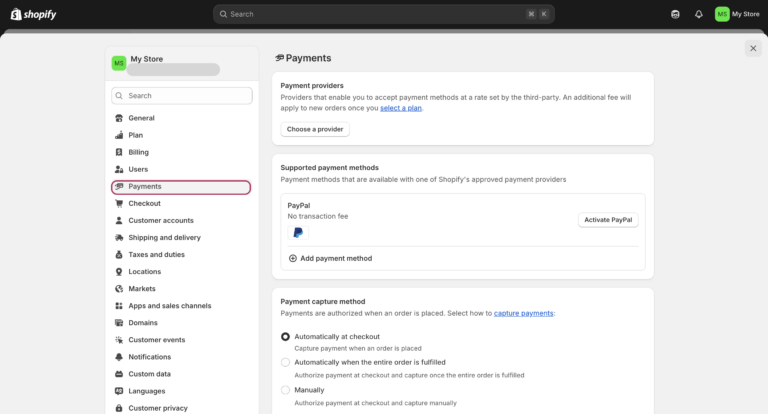
Task: Click the General settings store icon
Action: pyautogui.click(x=119, y=118)
